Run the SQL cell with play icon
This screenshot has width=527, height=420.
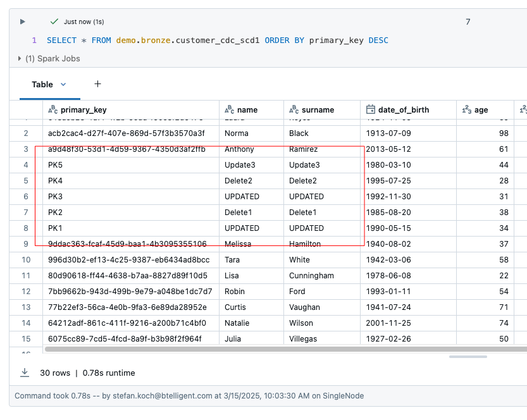tap(23, 22)
